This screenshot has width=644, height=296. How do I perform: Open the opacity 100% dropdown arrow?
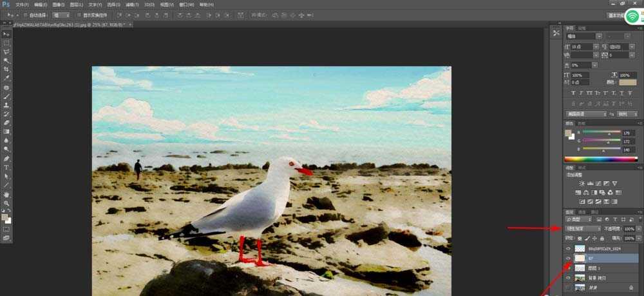pos(639,229)
